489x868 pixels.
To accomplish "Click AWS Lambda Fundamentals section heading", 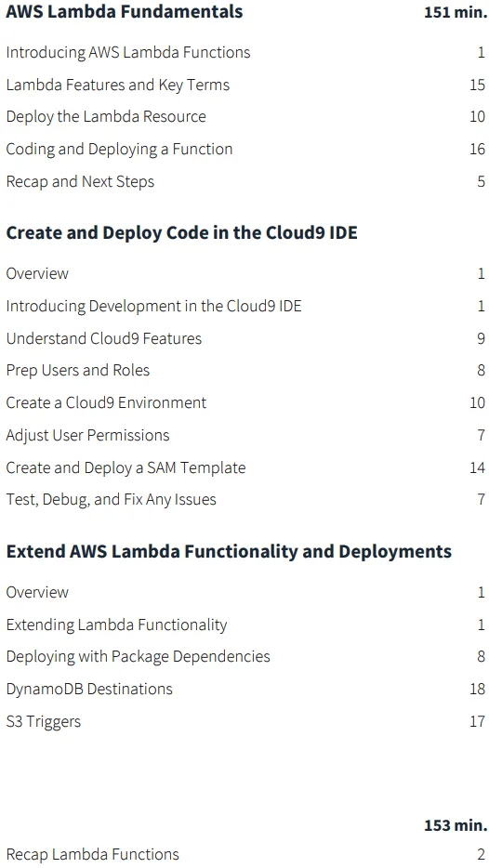I will [125, 12].
